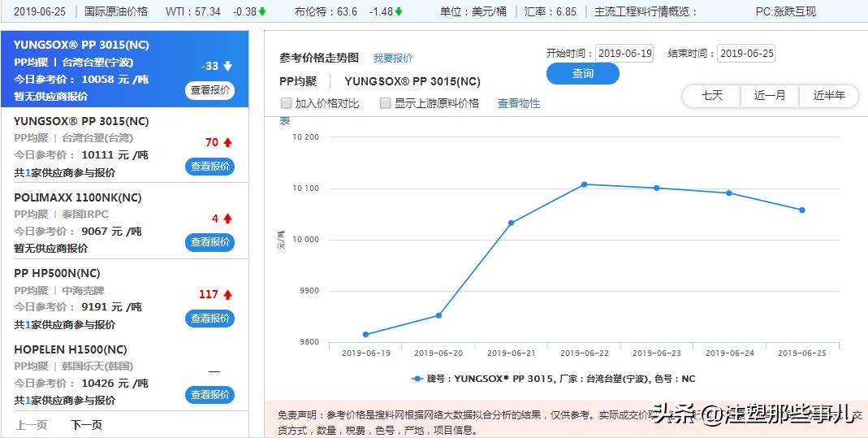Click the 2019-06-25 date in top bar
The width and height of the screenshot is (868, 438).
pyautogui.click(x=39, y=11)
